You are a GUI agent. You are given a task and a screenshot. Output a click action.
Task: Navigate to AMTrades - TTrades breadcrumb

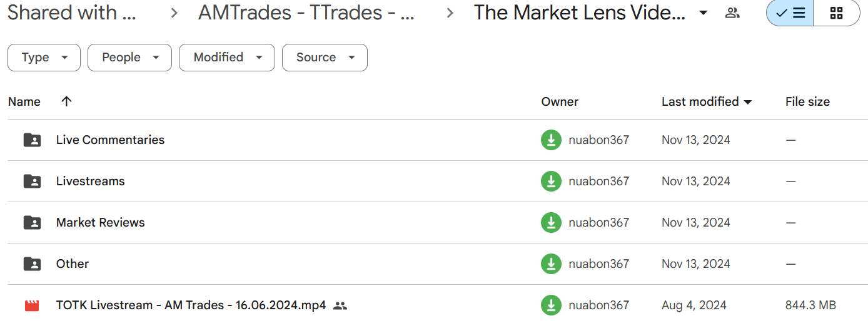[x=306, y=13]
